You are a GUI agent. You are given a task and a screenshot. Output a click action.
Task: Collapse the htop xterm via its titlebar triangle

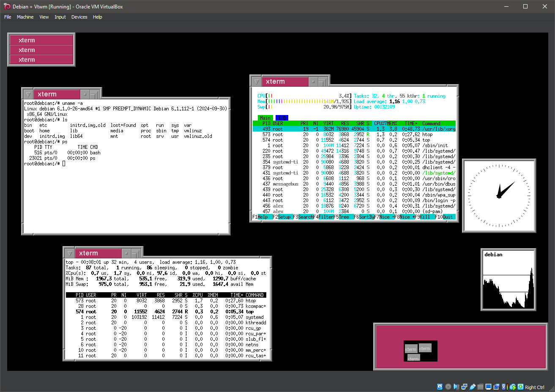[x=257, y=81]
